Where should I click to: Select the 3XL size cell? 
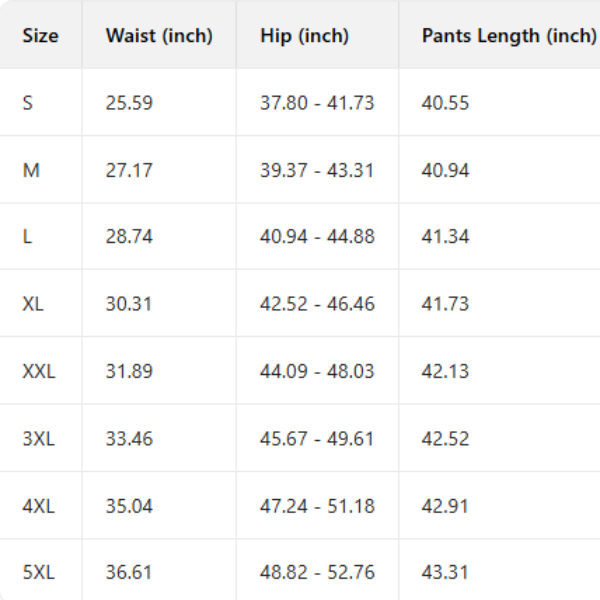click(x=38, y=438)
